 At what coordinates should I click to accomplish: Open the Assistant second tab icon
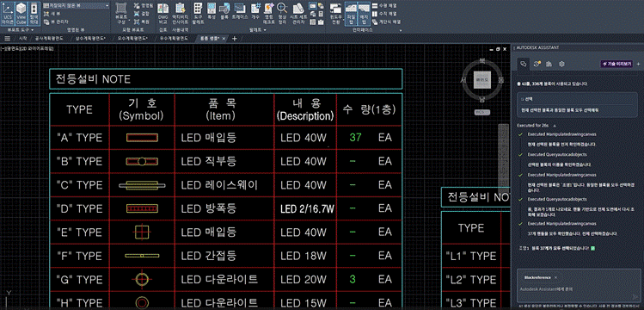pyautogui.click(x=536, y=64)
